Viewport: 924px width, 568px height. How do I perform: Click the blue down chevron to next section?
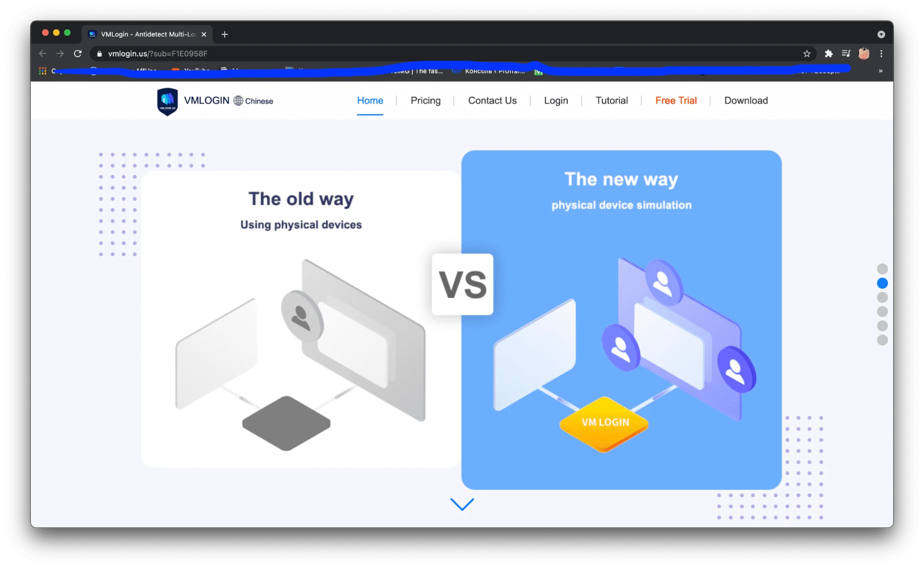[462, 504]
